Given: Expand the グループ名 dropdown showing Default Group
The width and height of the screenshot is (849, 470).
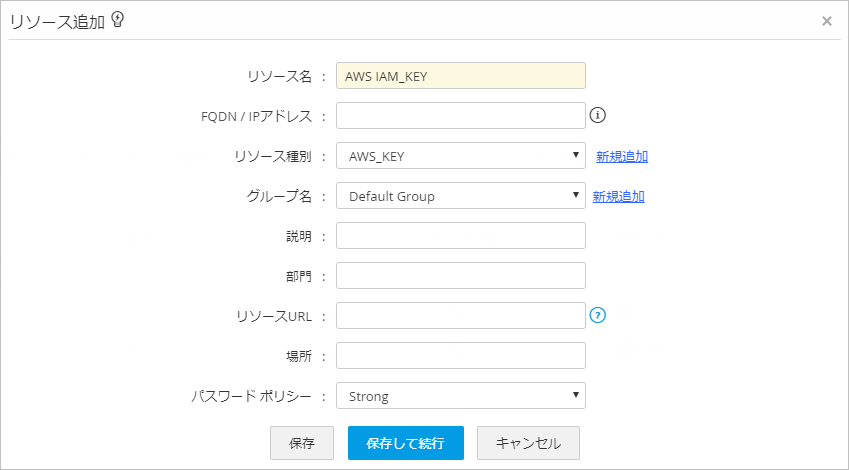Looking at the screenshot, I should click(x=460, y=196).
